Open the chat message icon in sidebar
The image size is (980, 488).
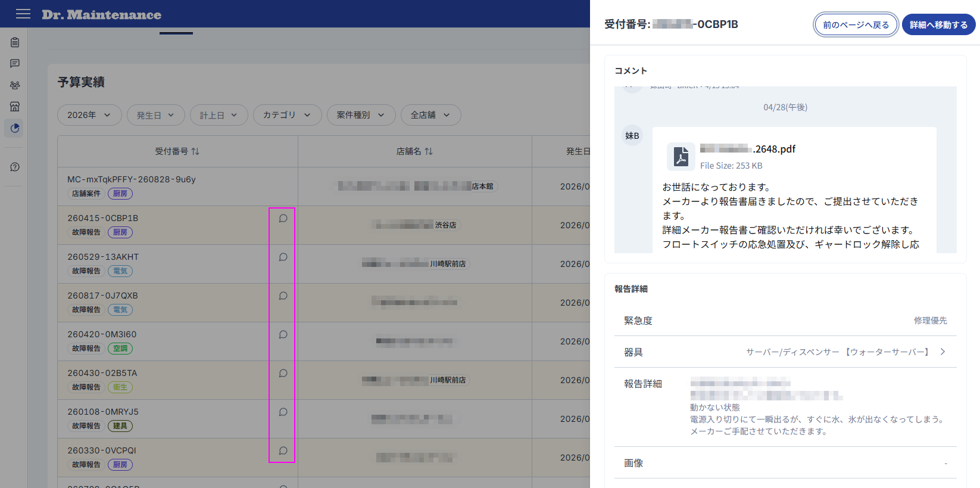[x=15, y=64]
